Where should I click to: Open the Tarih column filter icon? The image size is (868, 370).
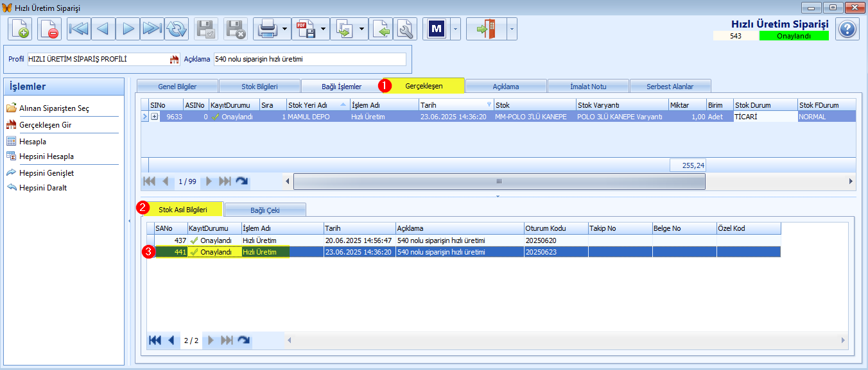[x=489, y=105]
